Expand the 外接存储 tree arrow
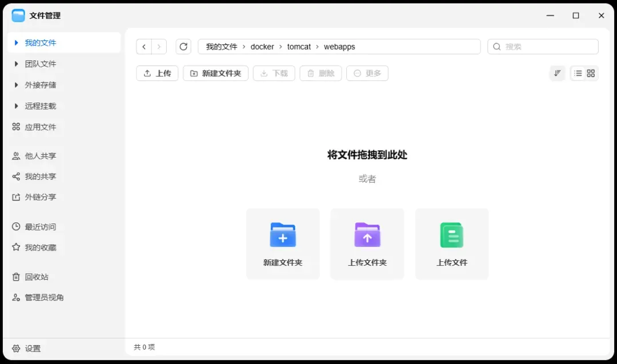The width and height of the screenshot is (617, 364). click(16, 85)
